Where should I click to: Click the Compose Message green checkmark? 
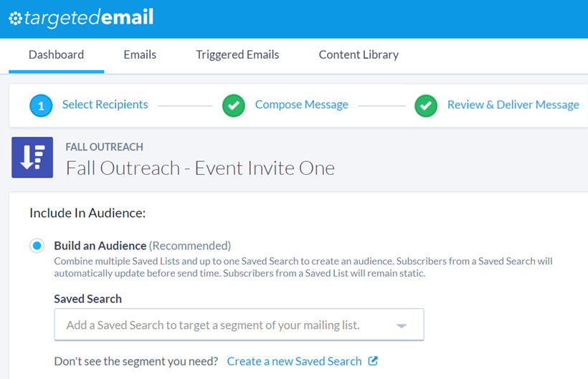234,105
